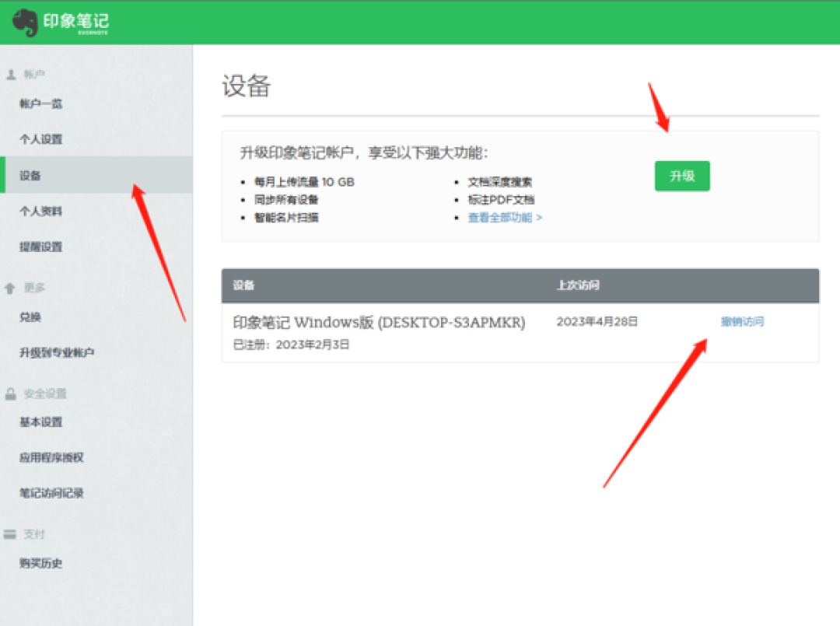Click the upward arrow icon beside 更多
840x626 pixels.
click(x=10, y=288)
